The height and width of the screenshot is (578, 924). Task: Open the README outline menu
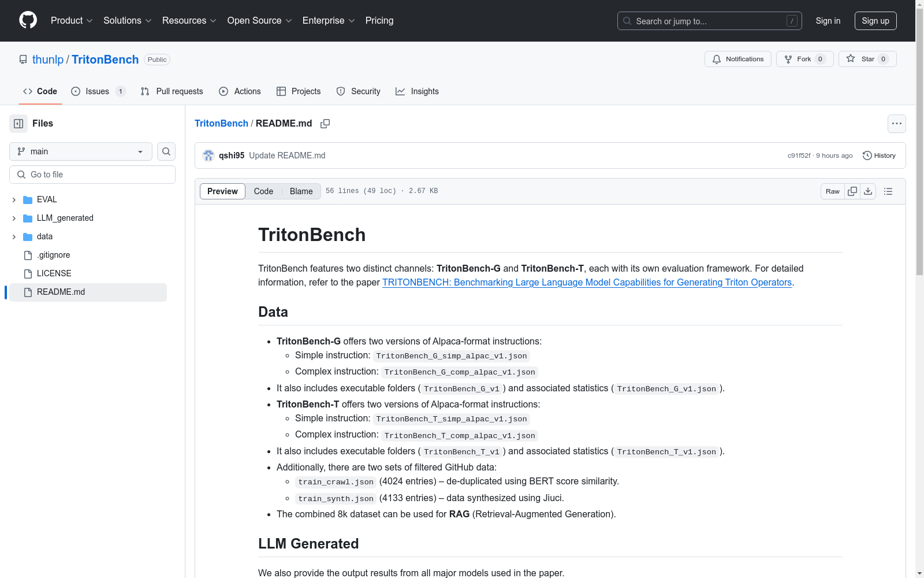[888, 191]
